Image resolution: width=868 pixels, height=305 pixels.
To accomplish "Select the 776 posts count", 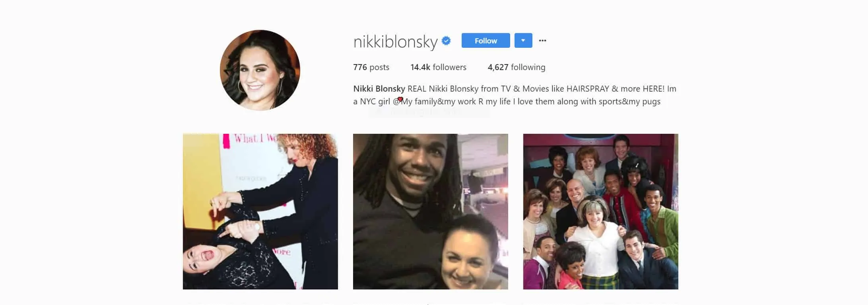I will point(371,67).
